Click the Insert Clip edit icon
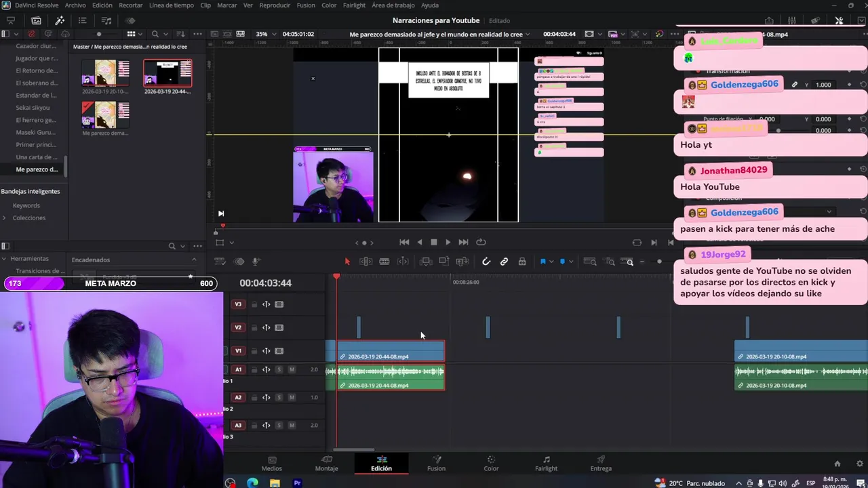 pyautogui.click(x=426, y=262)
